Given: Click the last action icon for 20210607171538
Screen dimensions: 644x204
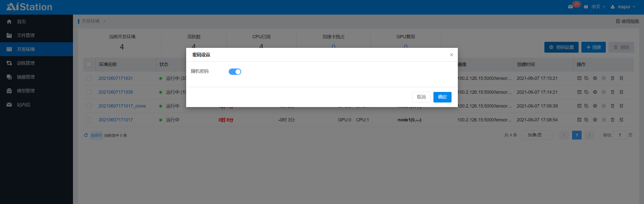Looking at the screenshot, I should [621, 92].
